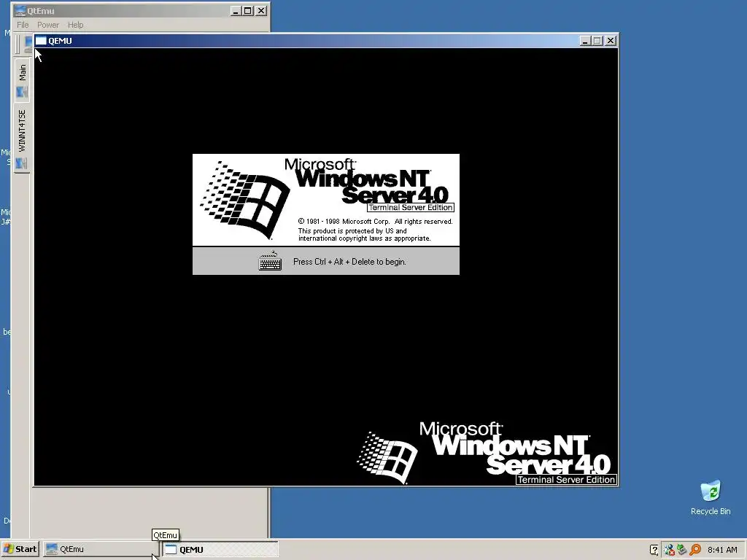Open the Recycle Bin desktop icon
Screen dimensions: 747x560
(711, 497)
